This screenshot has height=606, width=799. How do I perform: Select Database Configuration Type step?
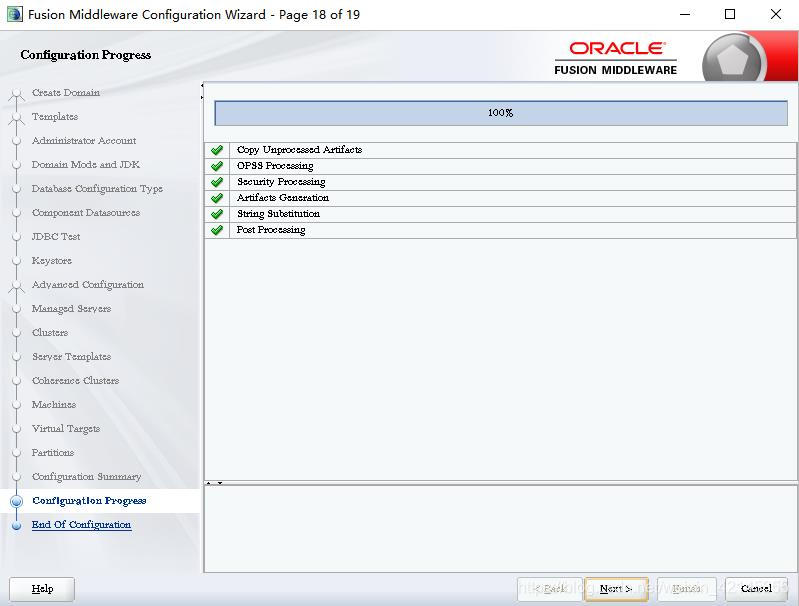[97, 189]
